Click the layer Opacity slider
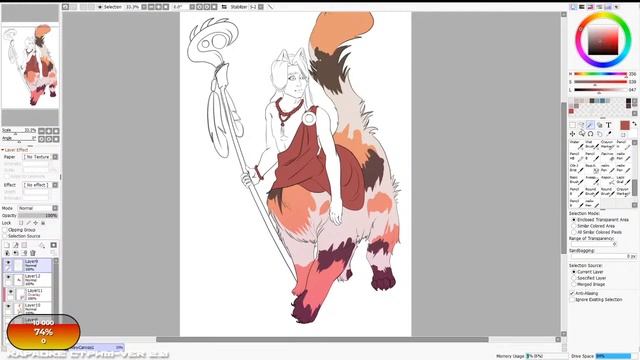 point(38,216)
